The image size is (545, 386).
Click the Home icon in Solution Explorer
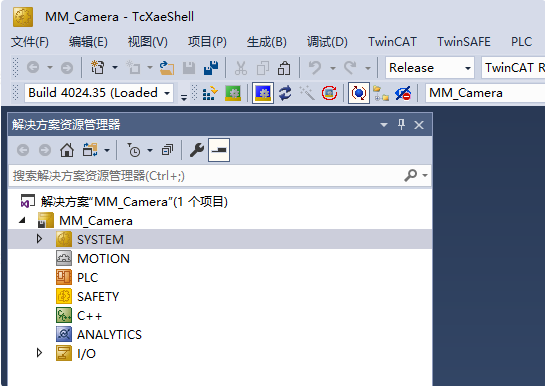(67, 150)
